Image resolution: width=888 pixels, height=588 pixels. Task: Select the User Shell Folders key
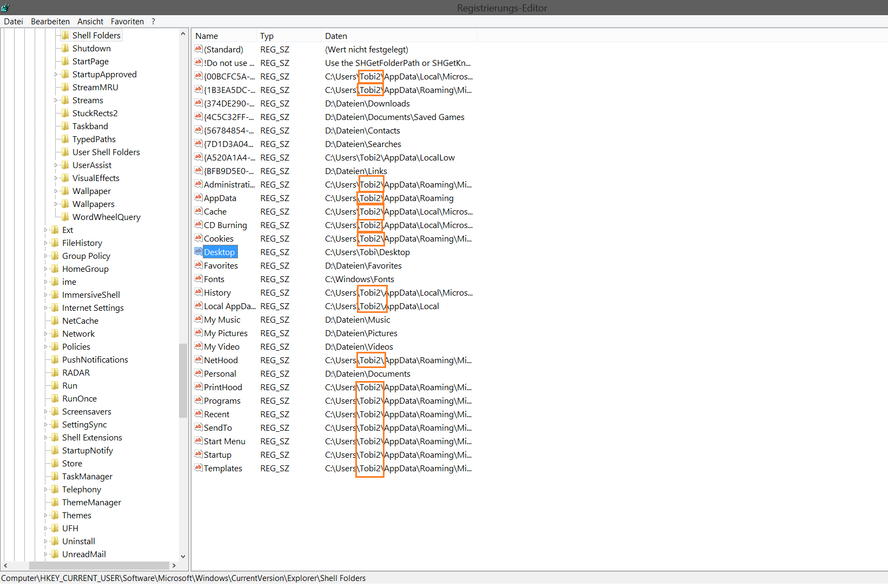pyautogui.click(x=106, y=152)
